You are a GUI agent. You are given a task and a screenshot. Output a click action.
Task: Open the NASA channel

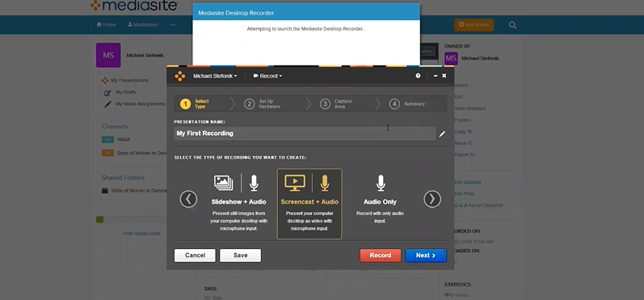(123, 140)
